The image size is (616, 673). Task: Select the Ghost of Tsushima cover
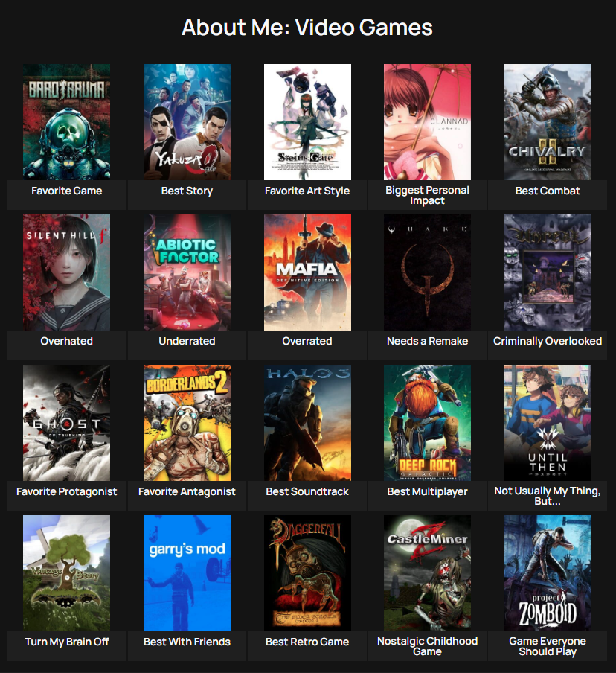point(66,423)
